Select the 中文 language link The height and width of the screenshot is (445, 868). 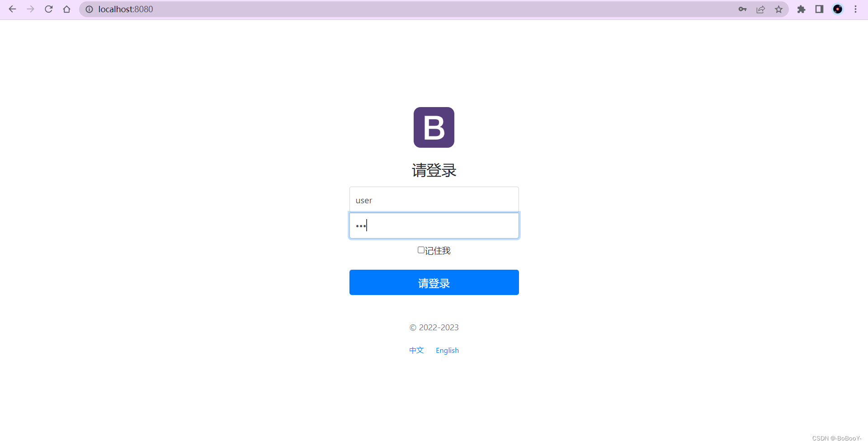tap(416, 350)
